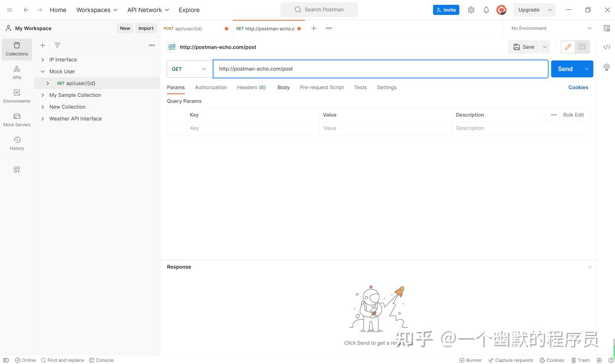Click the user avatar icon
This screenshot has height=364, width=615.
(x=501, y=10)
